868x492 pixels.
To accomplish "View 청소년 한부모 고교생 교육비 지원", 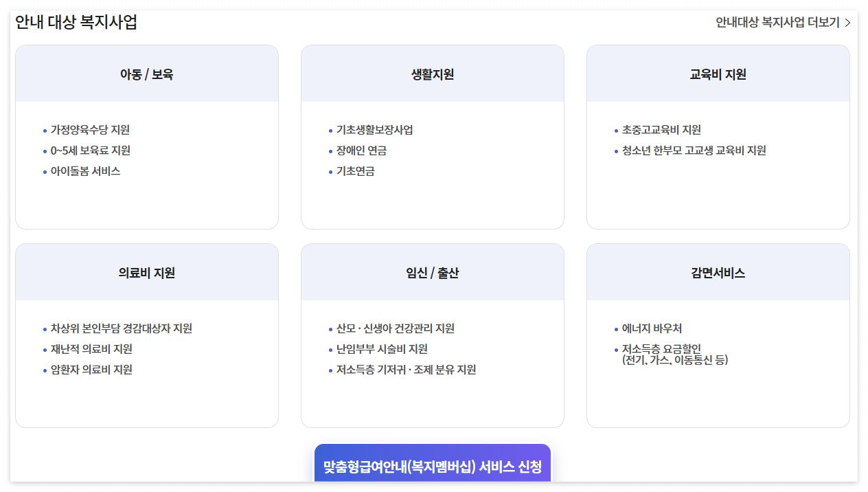I will 695,150.
